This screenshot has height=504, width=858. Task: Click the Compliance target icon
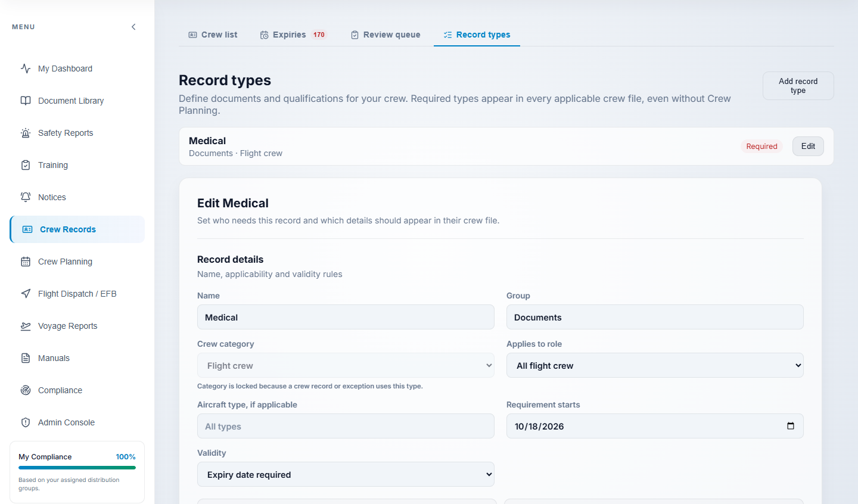(26, 390)
